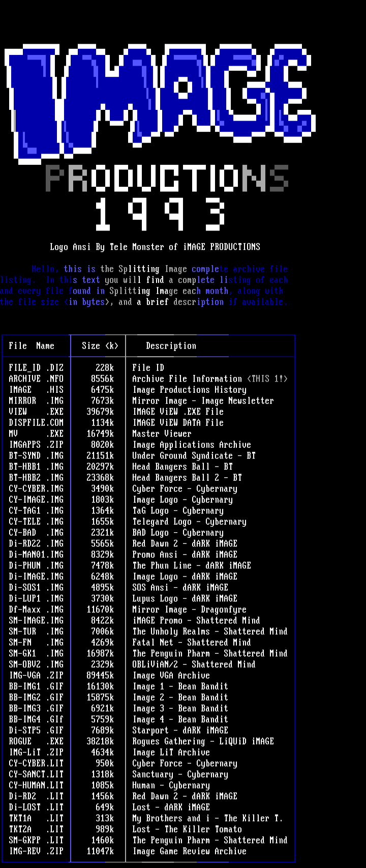
Task: Select the BB-IMG3 .GIF file name
Action: point(36,709)
